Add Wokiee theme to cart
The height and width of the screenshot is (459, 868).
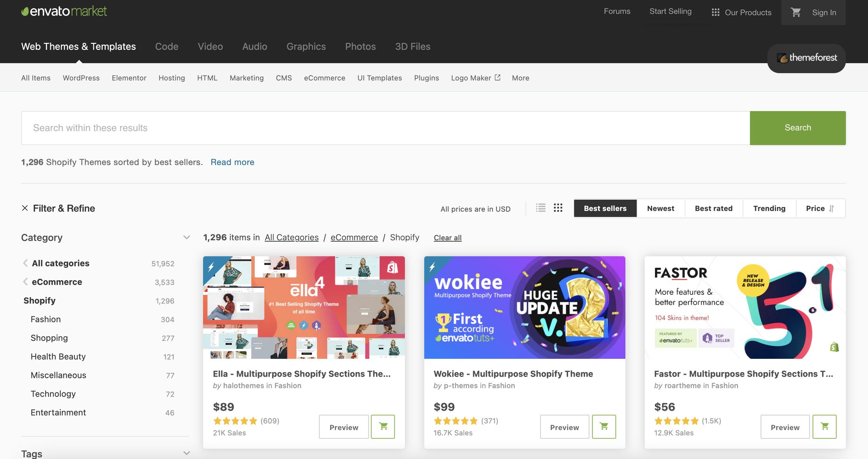tap(604, 427)
